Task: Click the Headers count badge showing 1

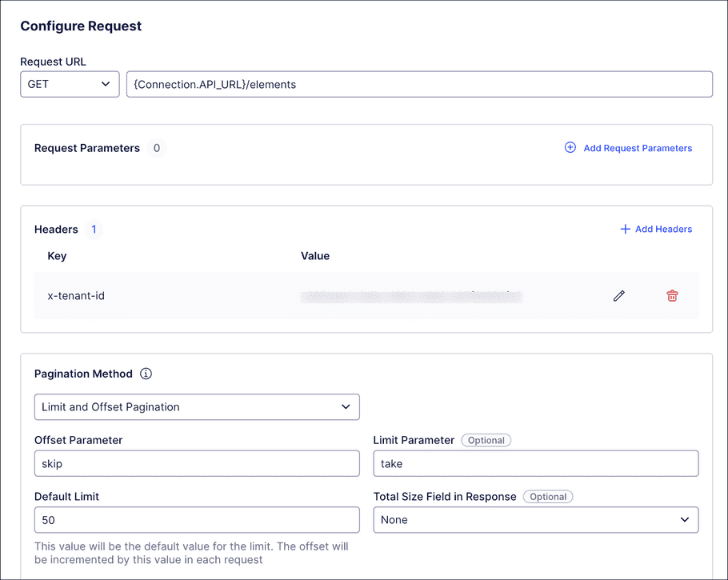Action: (94, 230)
